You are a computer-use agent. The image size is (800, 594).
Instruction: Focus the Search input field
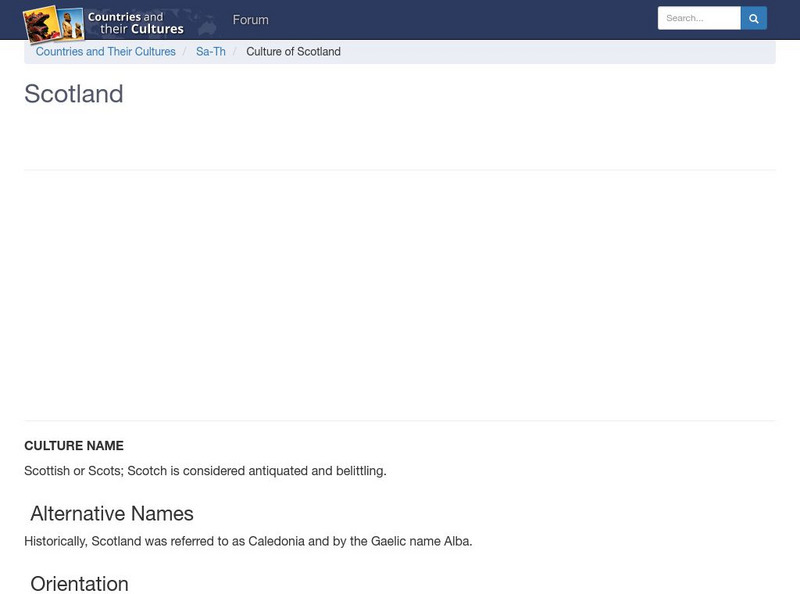(699, 18)
